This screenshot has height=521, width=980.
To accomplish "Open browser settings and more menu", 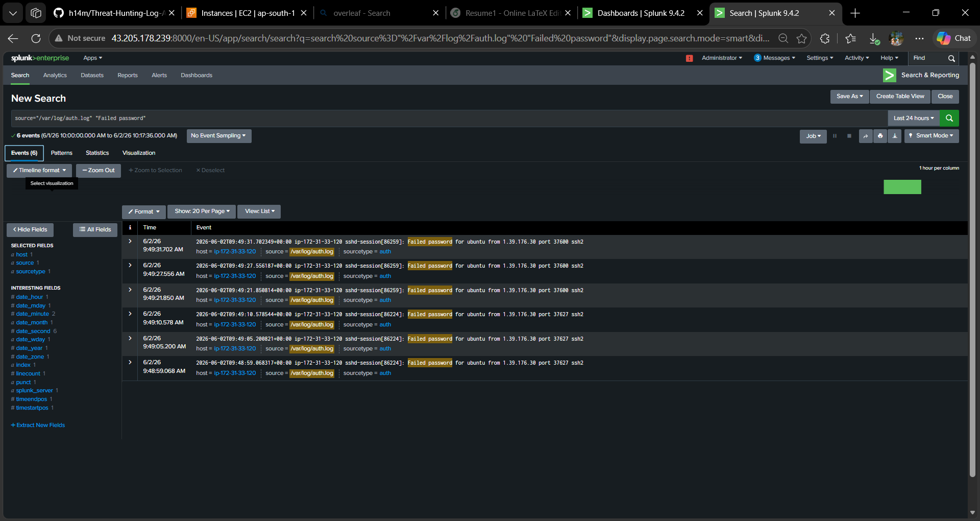I will 919,38.
